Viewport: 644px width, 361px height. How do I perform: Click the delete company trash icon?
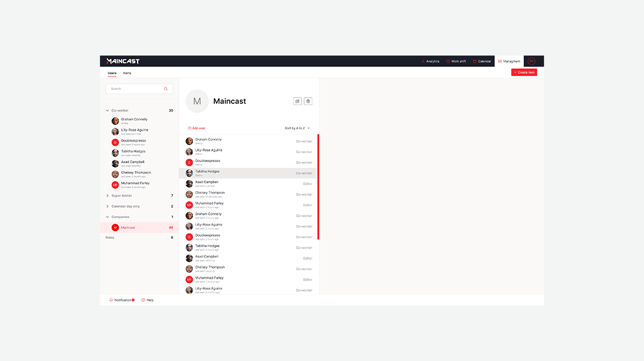(x=308, y=101)
